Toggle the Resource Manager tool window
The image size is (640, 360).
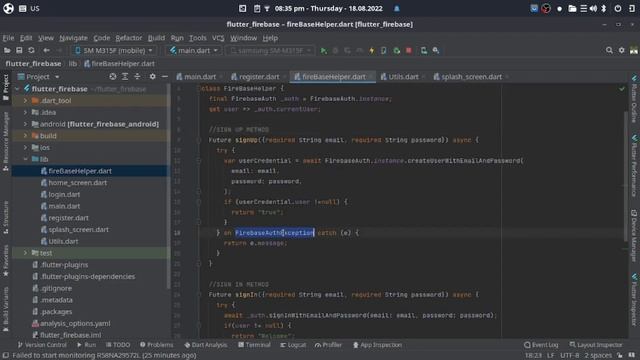pyautogui.click(x=6, y=142)
